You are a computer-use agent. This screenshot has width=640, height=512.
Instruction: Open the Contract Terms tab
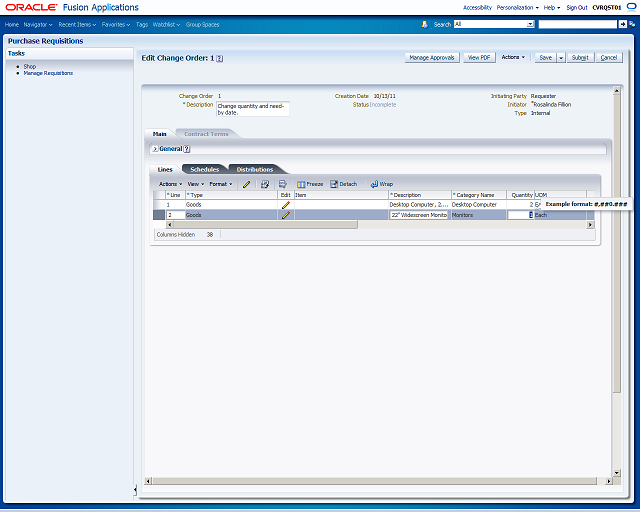pyautogui.click(x=206, y=134)
